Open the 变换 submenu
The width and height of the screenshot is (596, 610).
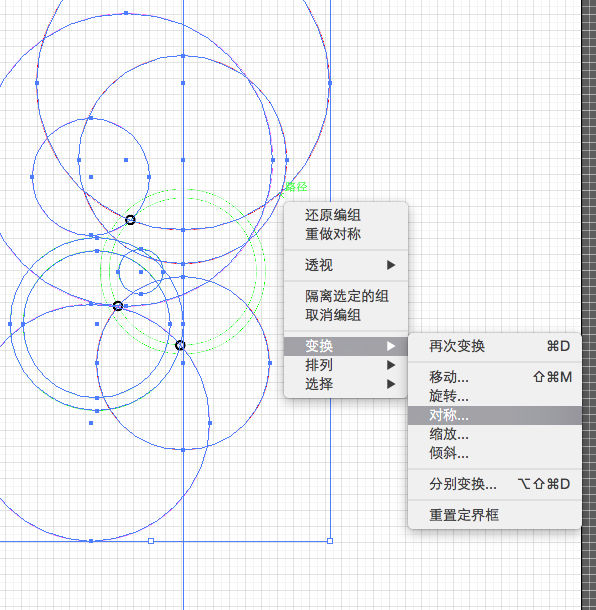346,346
